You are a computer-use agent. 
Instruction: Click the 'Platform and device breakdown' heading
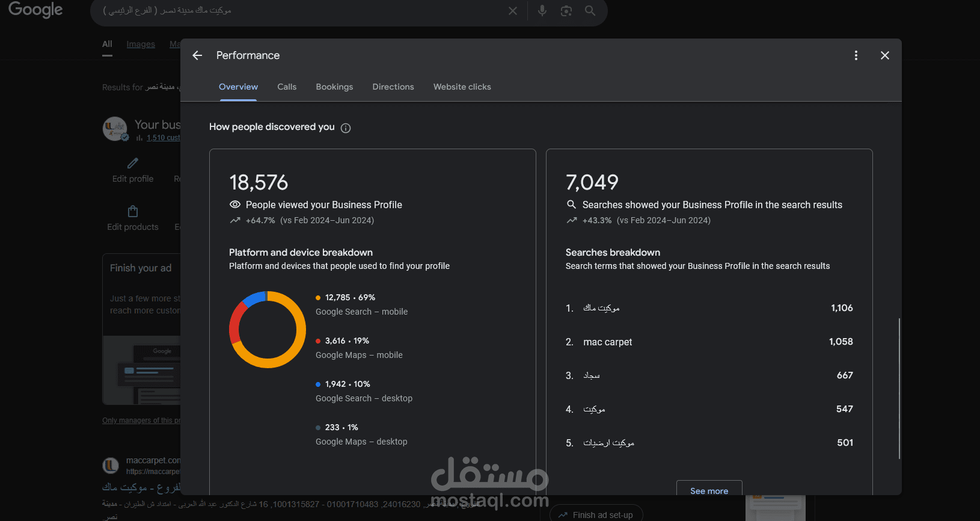(x=301, y=253)
